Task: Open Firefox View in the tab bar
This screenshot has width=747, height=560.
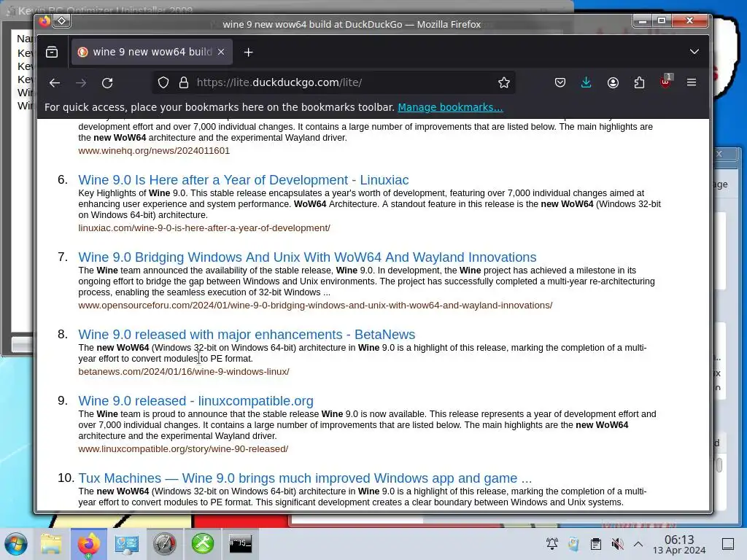Action: click(52, 52)
